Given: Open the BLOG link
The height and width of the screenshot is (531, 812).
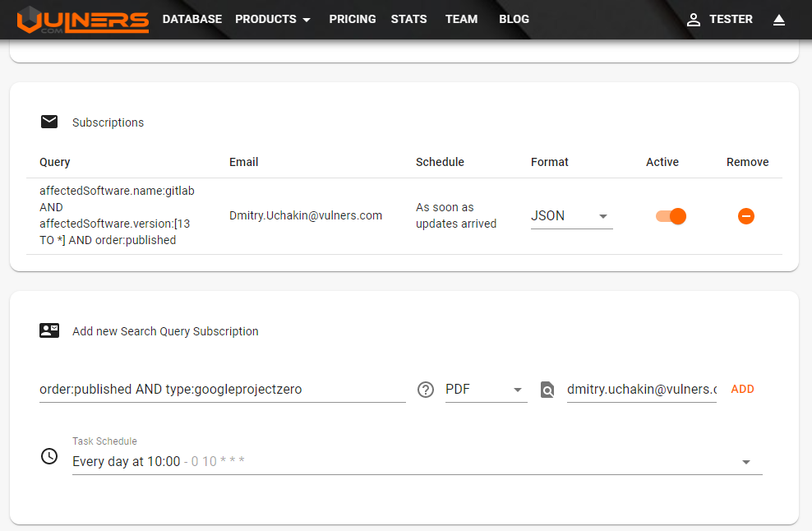Looking at the screenshot, I should [514, 19].
